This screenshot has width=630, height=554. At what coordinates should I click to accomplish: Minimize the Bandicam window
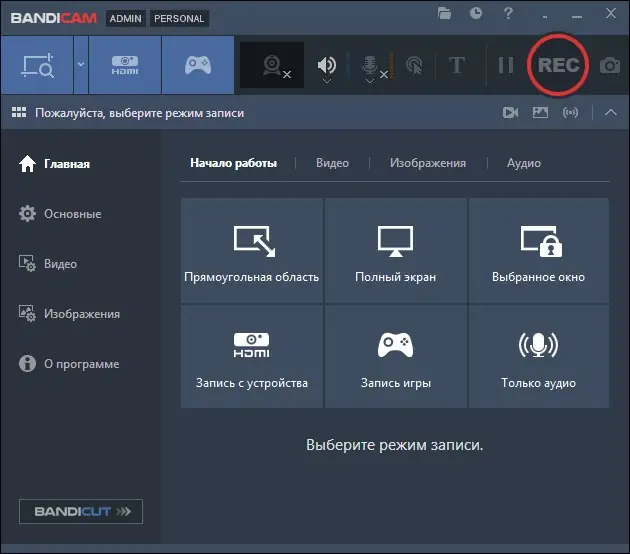(577, 17)
